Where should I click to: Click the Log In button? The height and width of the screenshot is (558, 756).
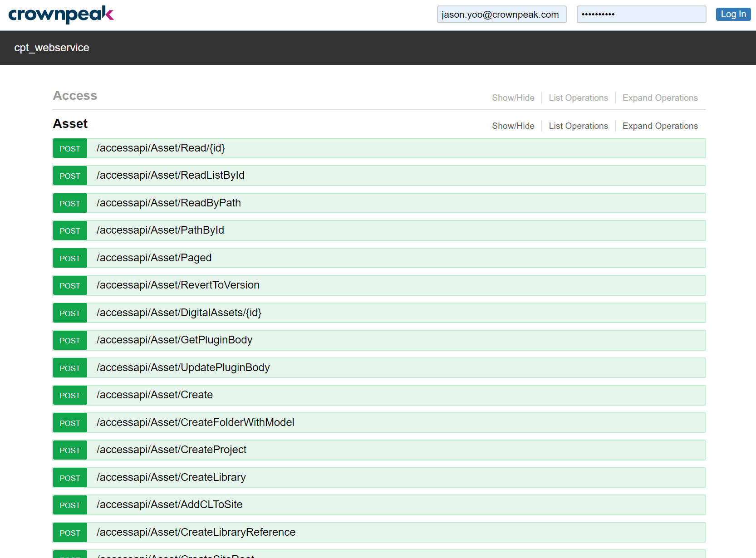click(733, 15)
